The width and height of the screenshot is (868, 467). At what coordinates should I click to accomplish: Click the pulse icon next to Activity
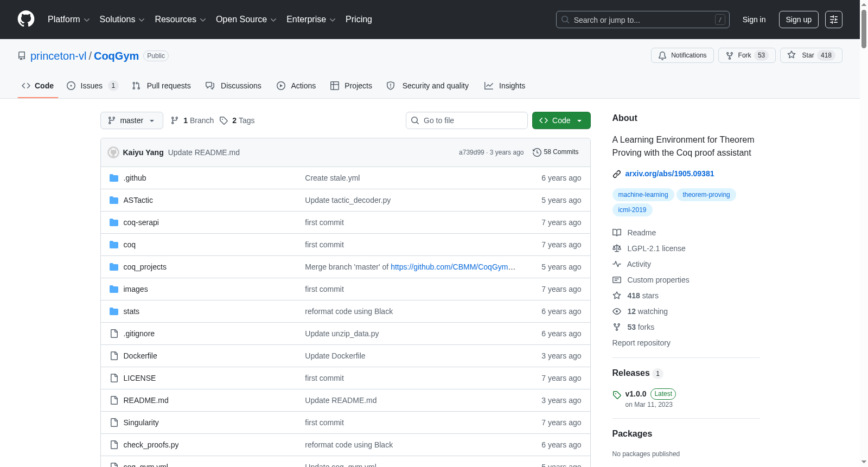pos(617,264)
